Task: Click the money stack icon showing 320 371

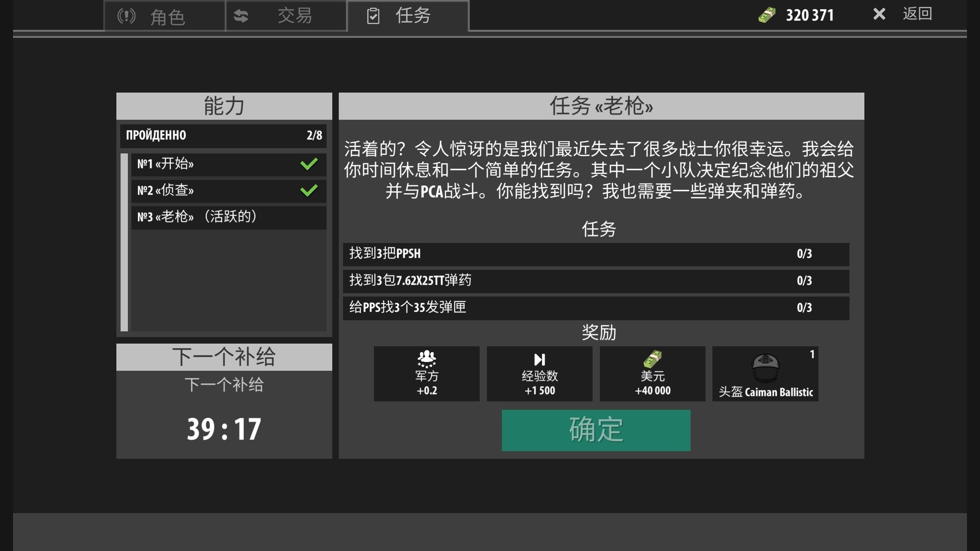Action: pos(767,15)
